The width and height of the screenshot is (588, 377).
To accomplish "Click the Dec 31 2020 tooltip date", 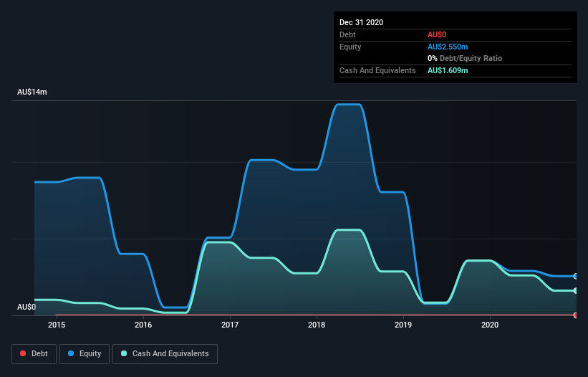I will (361, 22).
